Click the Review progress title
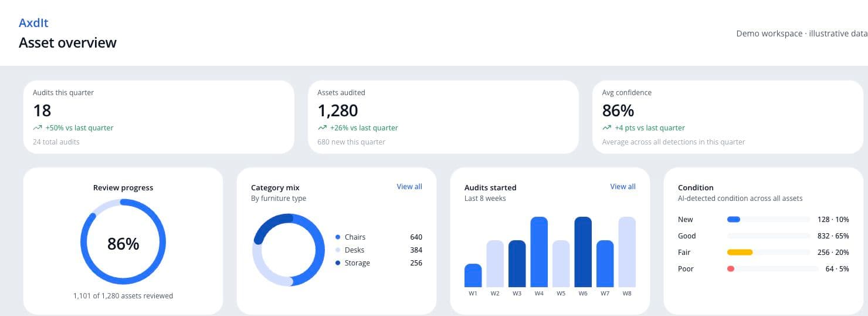This screenshot has width=868, height=316. coord(123,187)
